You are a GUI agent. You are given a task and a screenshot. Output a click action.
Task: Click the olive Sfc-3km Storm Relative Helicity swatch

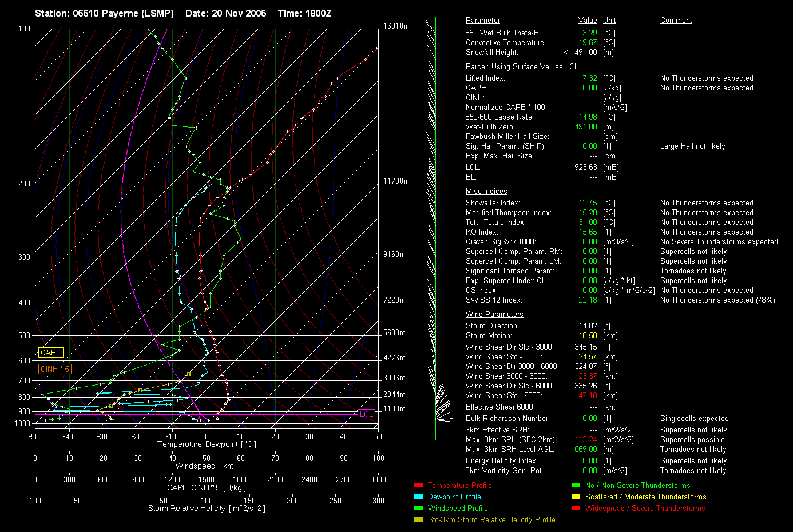(418, 519)
